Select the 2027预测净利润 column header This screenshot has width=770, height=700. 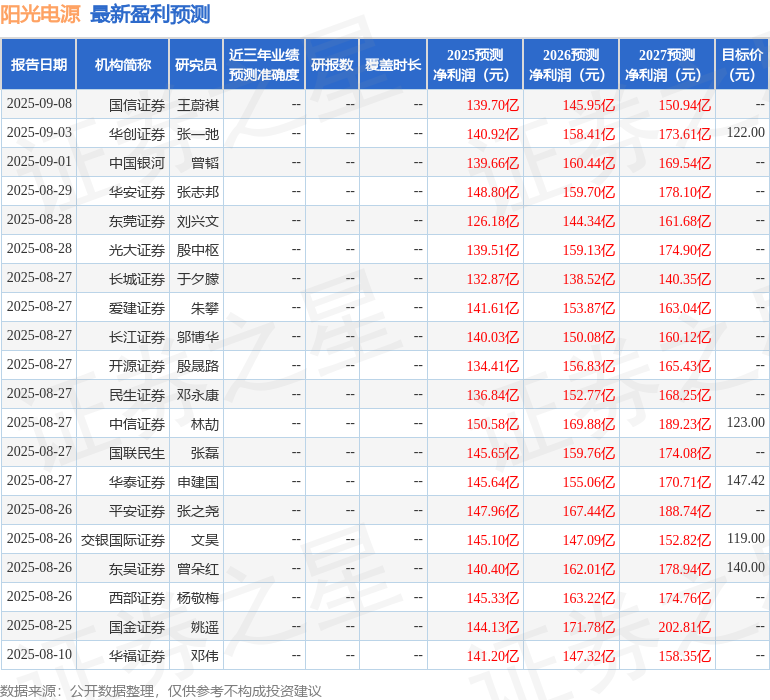pyautogui.click(x=667, y=64)
